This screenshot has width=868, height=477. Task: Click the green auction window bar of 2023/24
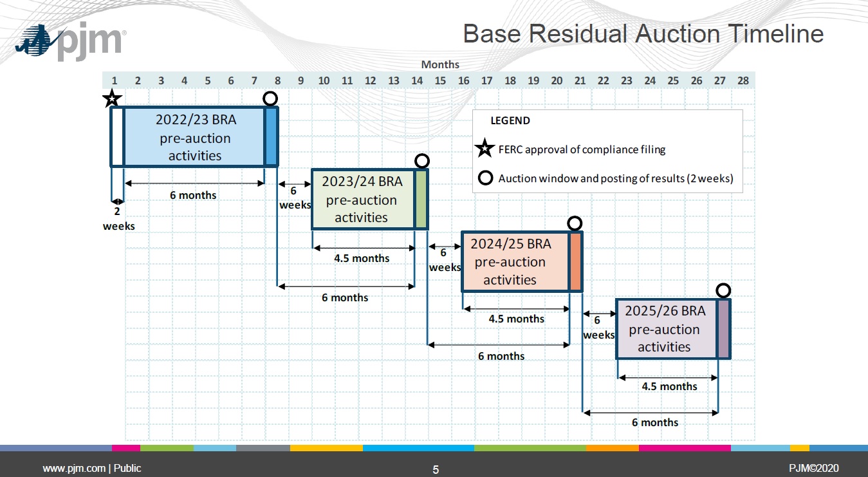(421, 199)
